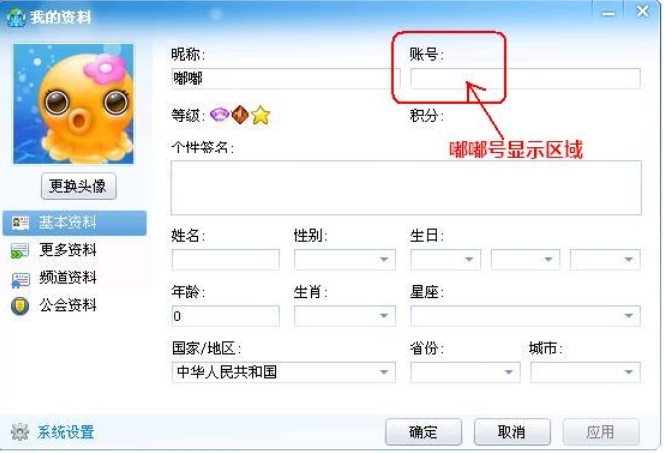Click the 更多资料 green arrow icon

coord(20,251)
